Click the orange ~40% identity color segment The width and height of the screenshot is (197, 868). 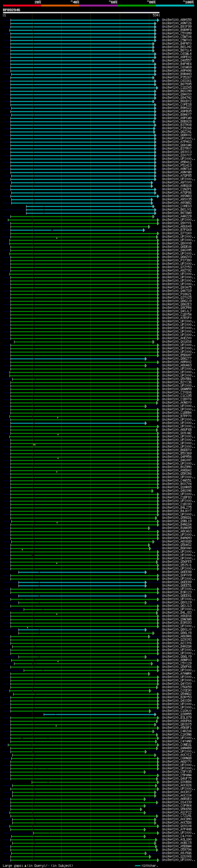[x=60, y=6]
